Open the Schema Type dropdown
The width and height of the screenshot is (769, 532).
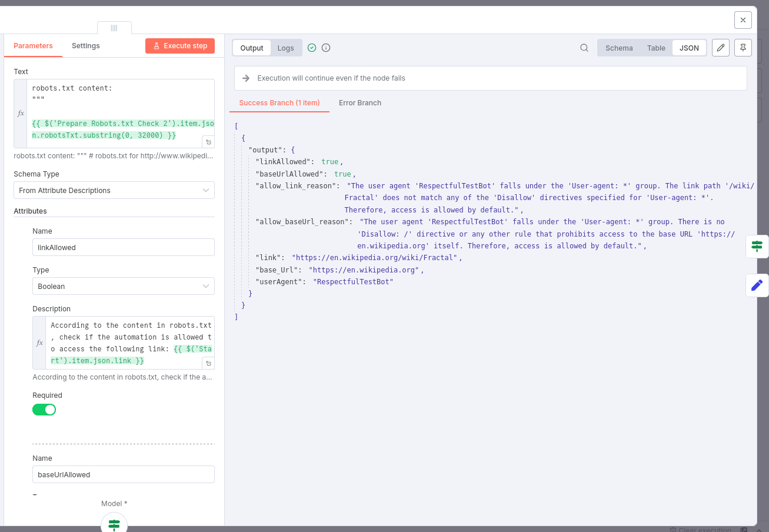114,190
